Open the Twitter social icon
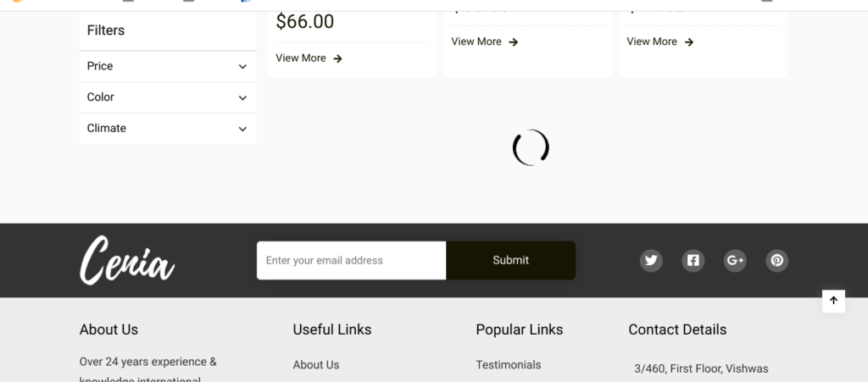This screenshot has height=382, width=868. 651,260
